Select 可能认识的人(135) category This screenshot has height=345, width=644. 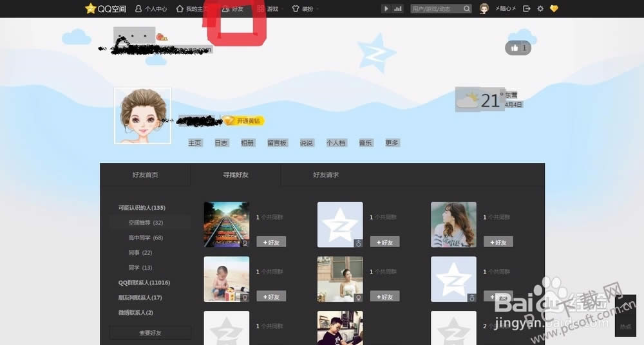[142, 208]
